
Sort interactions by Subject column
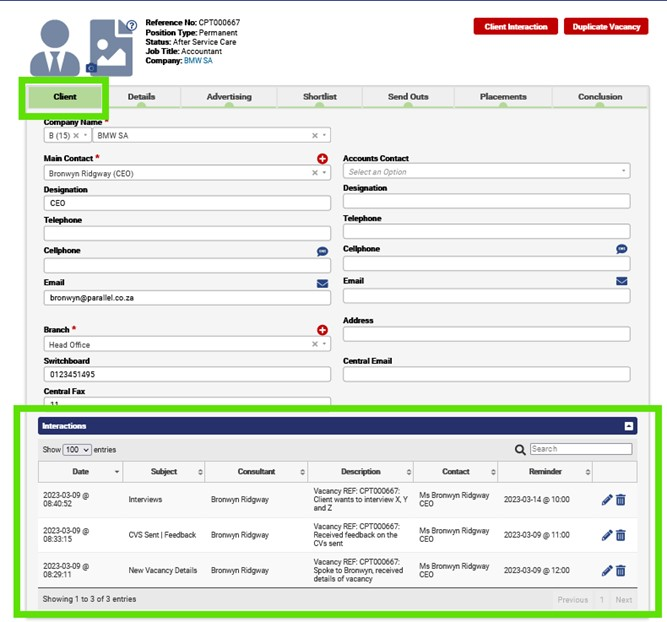coord(164,472)
